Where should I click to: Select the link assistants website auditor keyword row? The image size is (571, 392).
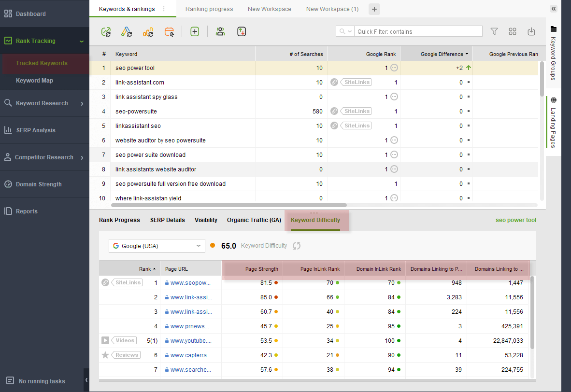(314, 169)
